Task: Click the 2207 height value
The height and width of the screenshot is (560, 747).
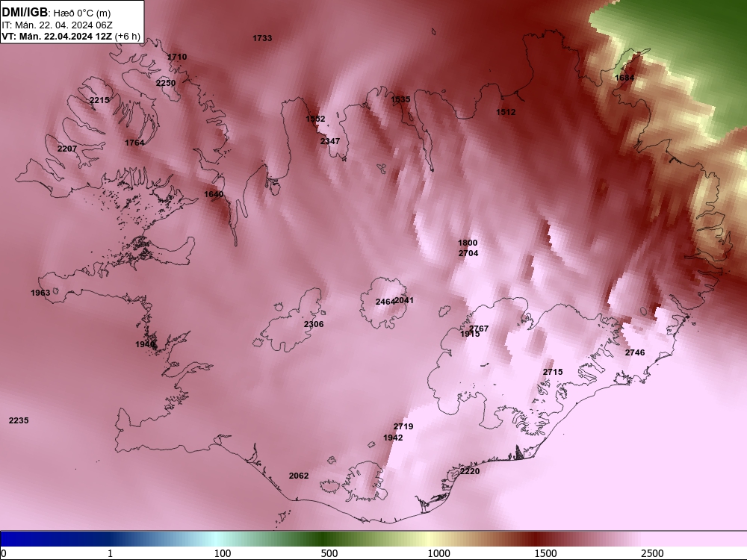Action: (67, 149)
